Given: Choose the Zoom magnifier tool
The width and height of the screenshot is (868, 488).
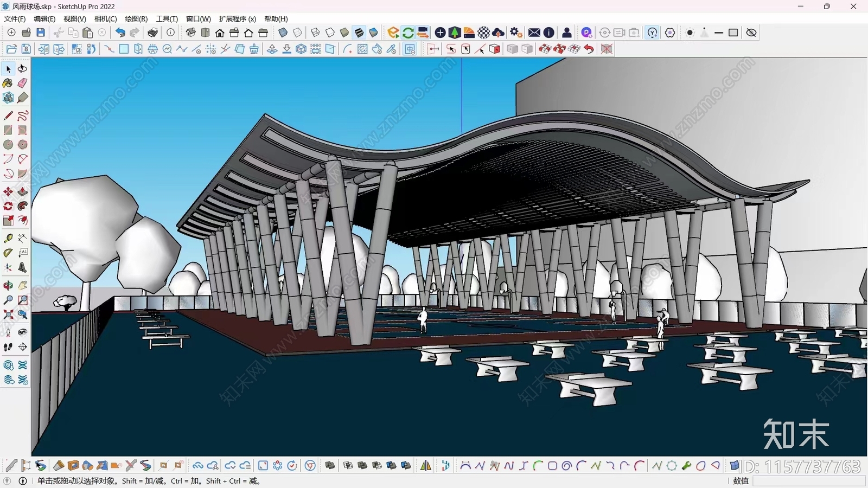Looking at the screenshot, I should [8, 300].
